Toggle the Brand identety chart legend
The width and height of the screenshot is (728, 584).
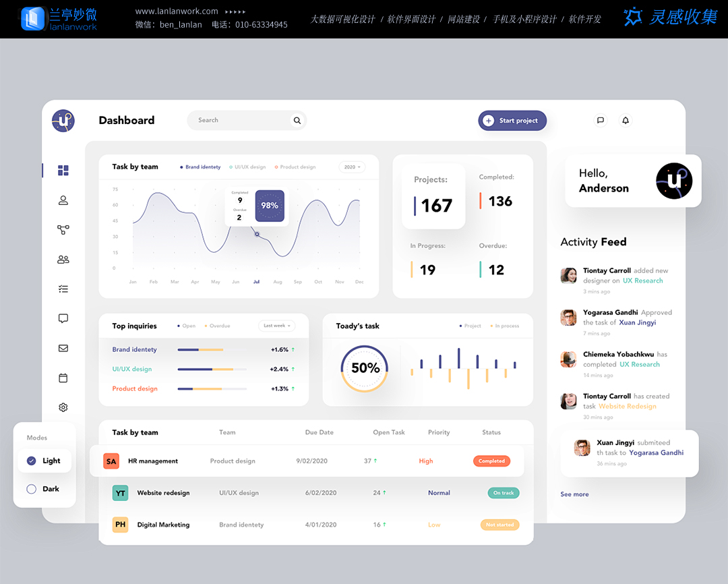(x=201, y=167)
